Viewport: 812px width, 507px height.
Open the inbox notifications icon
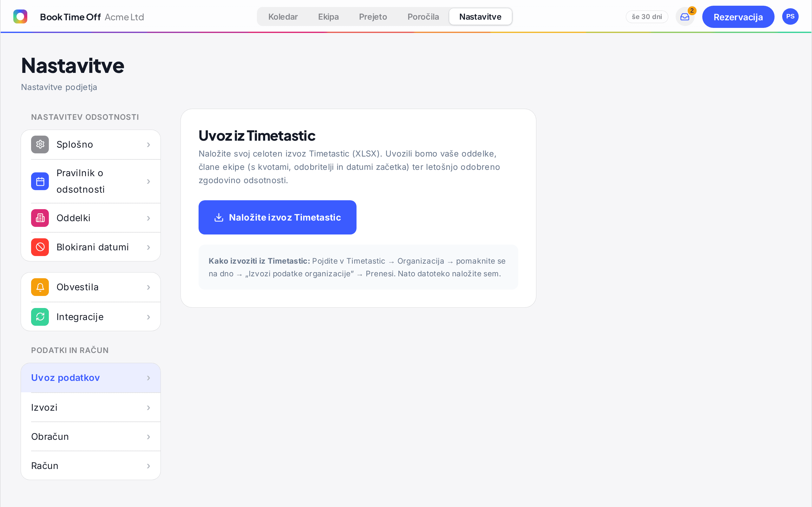tap(685, 17)
